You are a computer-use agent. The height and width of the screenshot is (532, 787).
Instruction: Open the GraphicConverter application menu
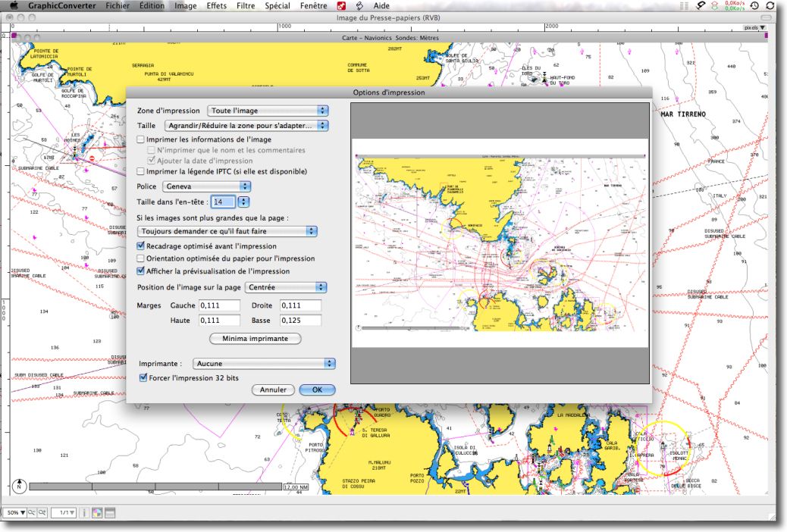click(61, 6)
